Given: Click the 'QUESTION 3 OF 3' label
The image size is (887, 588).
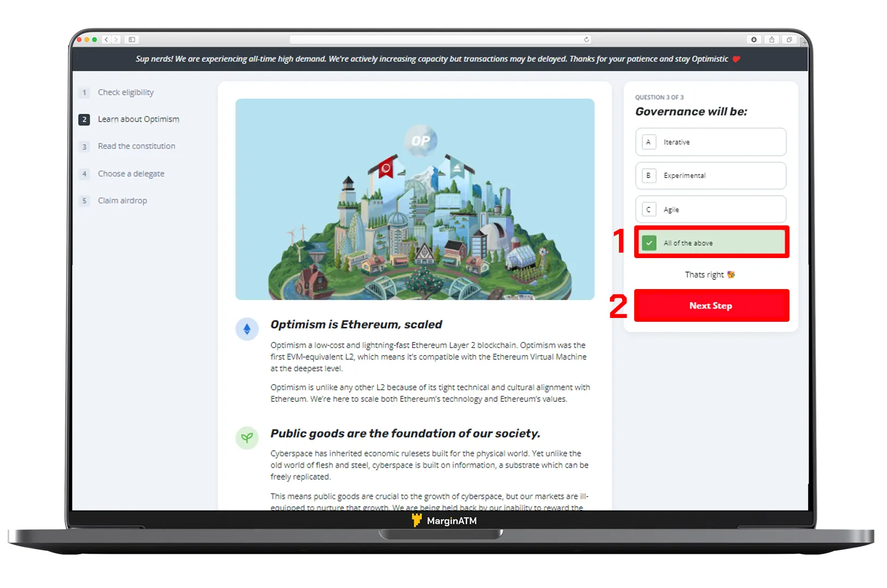Looking at the screenshot, I should tap(659, 97).
